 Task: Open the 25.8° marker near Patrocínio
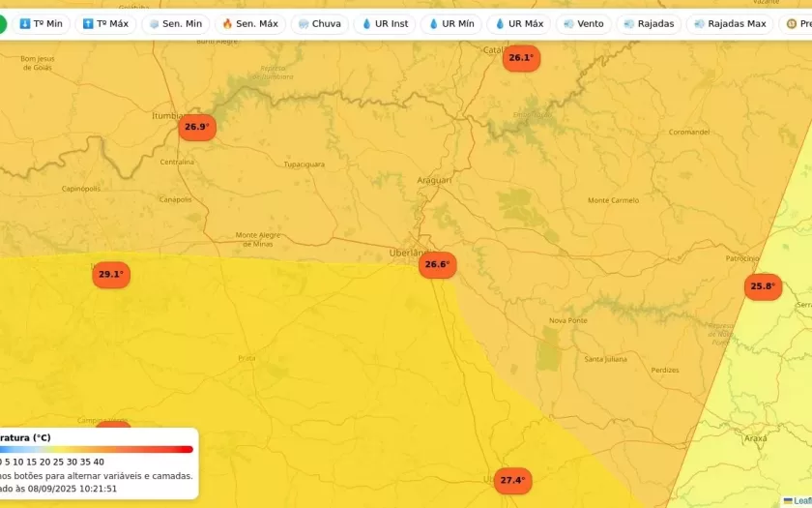tap(763, 286)
